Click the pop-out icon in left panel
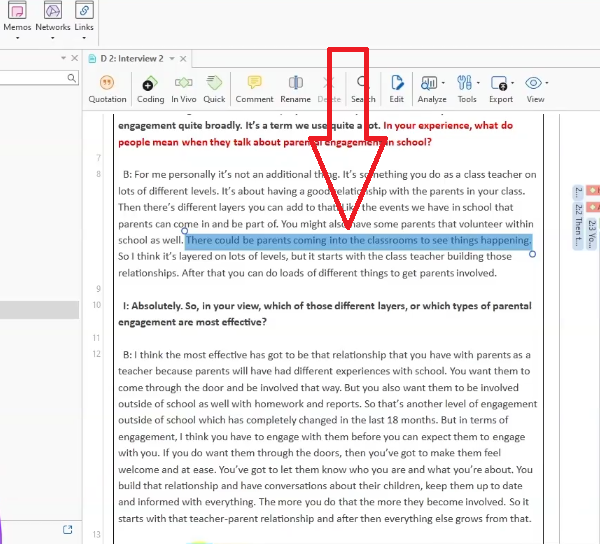The width and height of the screenshot is (600, 544). tap(68, 529)
